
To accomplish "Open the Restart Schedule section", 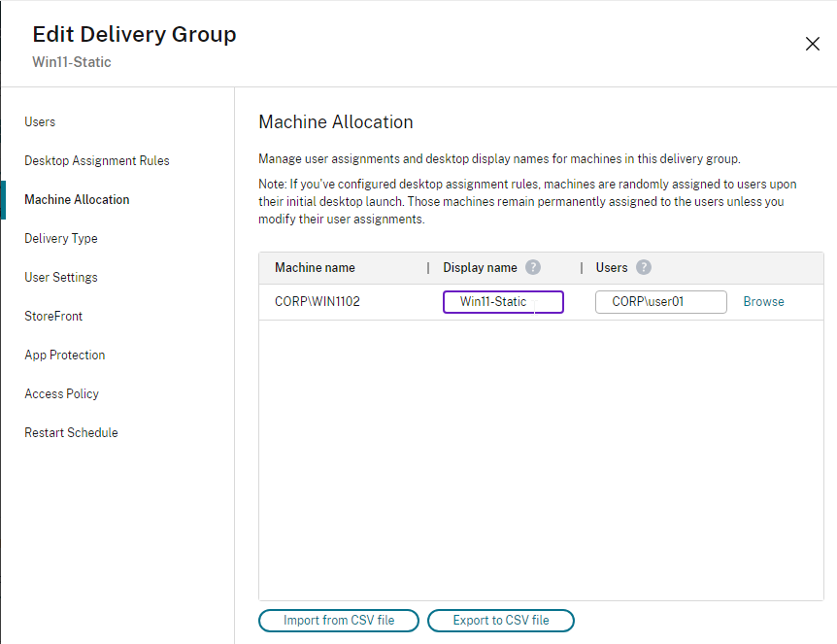I will 71,433.
